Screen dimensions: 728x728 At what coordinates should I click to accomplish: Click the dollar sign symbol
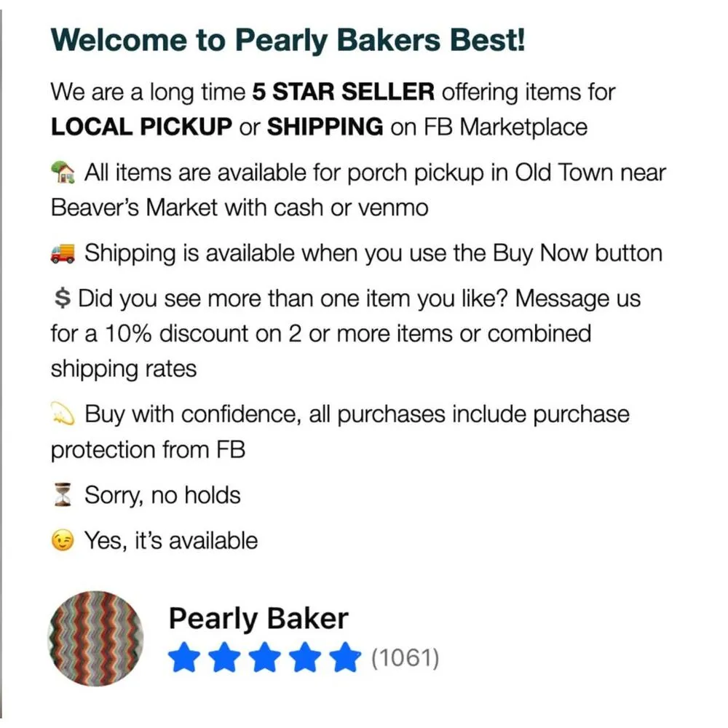coord(61,298)
